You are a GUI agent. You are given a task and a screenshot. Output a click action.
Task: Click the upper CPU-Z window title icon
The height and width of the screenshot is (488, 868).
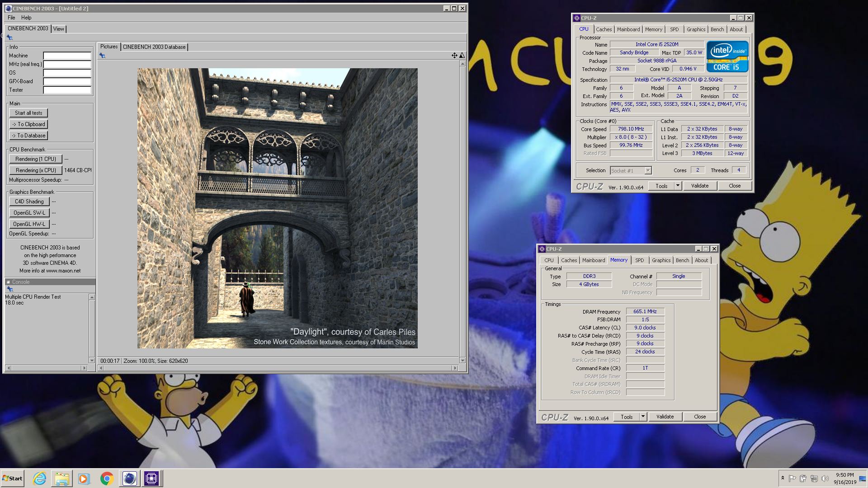click(x=577, y=18)
